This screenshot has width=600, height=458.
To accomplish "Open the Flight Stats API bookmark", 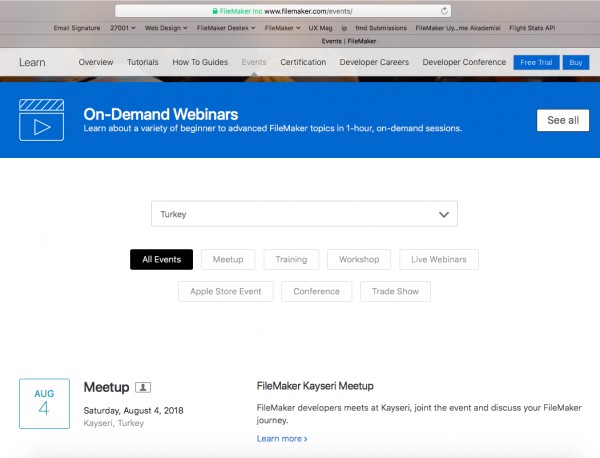I will coord(532,28).
